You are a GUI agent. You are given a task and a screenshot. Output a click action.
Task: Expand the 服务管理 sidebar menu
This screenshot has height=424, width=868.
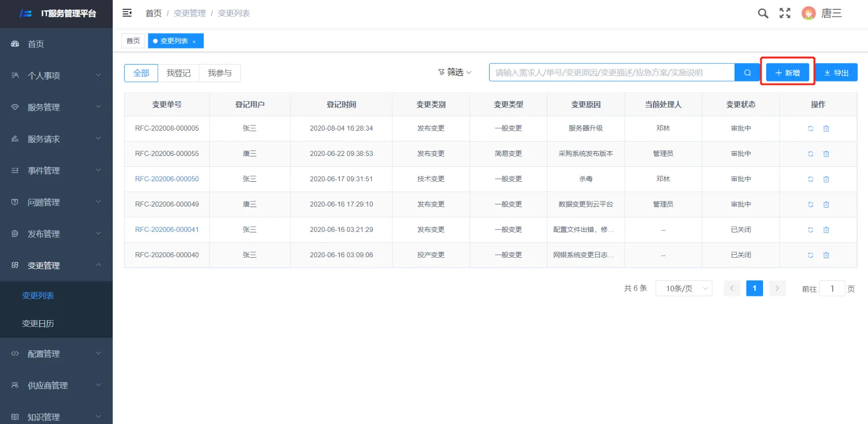coord(56,107)
